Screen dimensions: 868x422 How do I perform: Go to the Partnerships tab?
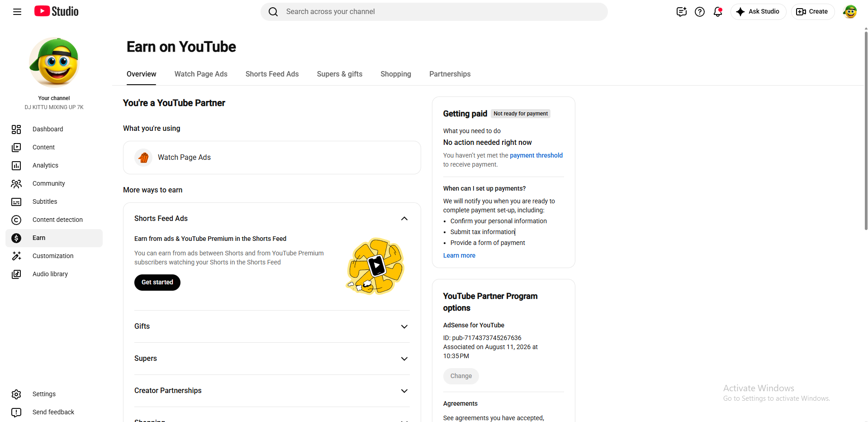[x=450, y=74]
